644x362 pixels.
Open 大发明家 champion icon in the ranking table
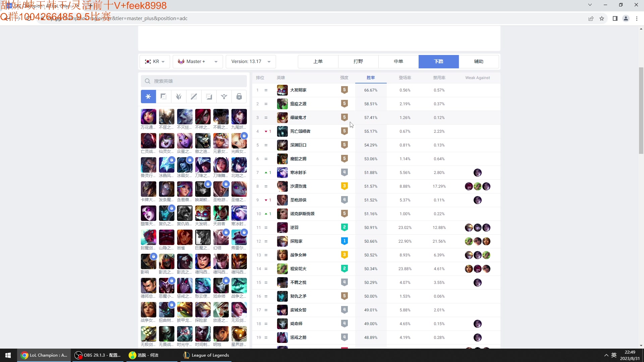click(282, 90)
